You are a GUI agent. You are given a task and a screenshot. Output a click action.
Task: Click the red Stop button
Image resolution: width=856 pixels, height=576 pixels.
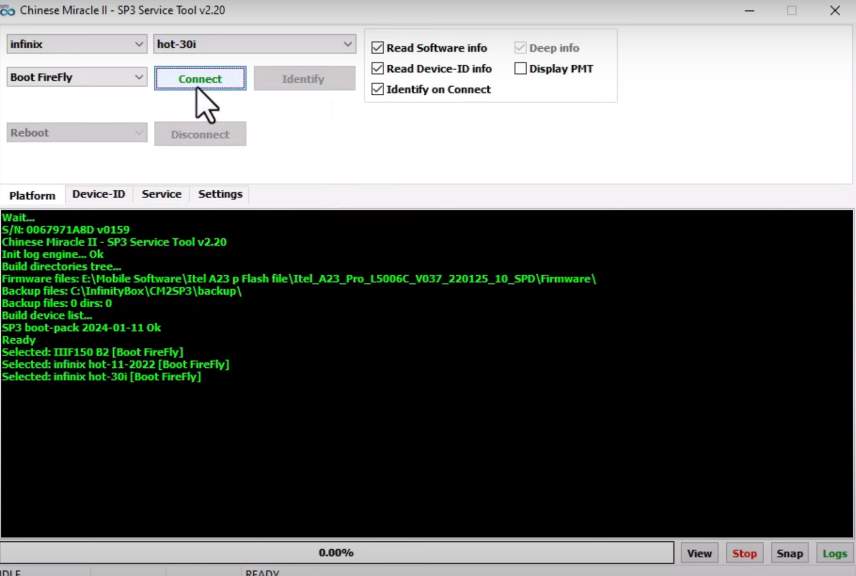tap(744, 553)
